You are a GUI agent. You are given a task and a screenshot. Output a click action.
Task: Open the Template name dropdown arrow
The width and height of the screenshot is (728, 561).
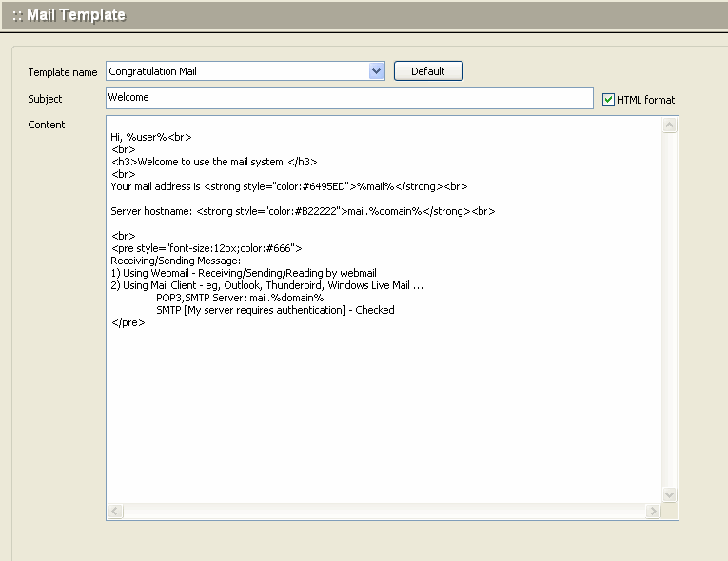pos(376,71)
